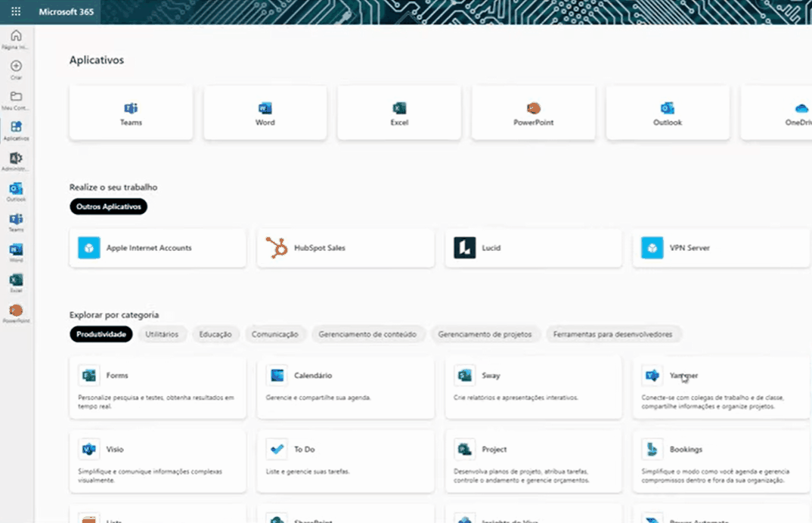Switch to the Comunicação category

275,334
